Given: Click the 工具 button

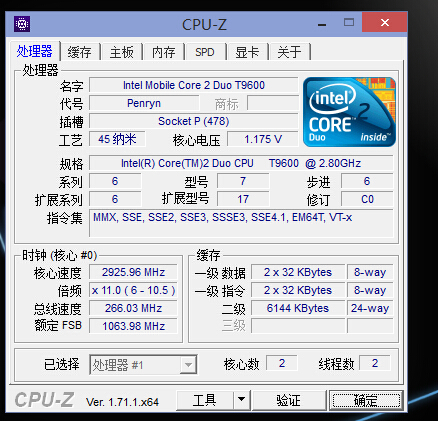Looking at the screenshot, I should [205, 400].
